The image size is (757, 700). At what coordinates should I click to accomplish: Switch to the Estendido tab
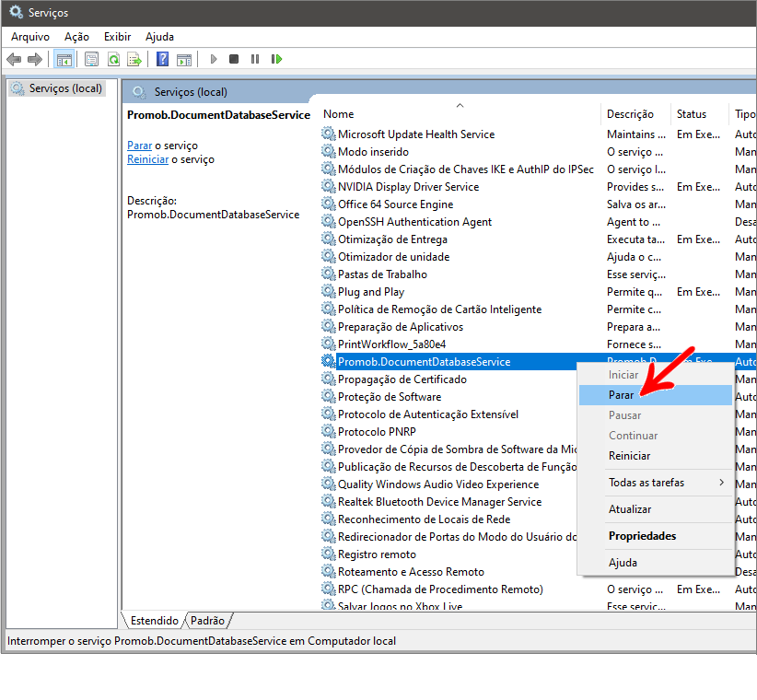coord(155,621)
